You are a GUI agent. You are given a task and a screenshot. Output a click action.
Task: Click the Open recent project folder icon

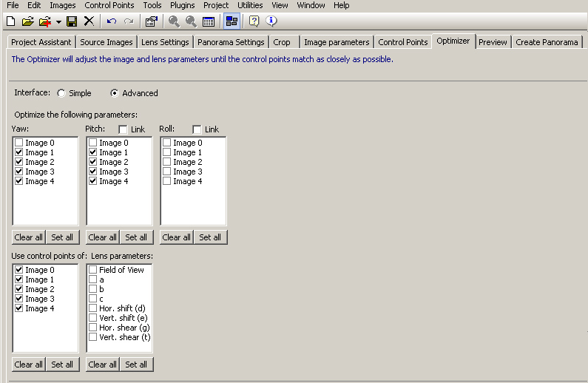pyautogui.click(x=45, y=21)
